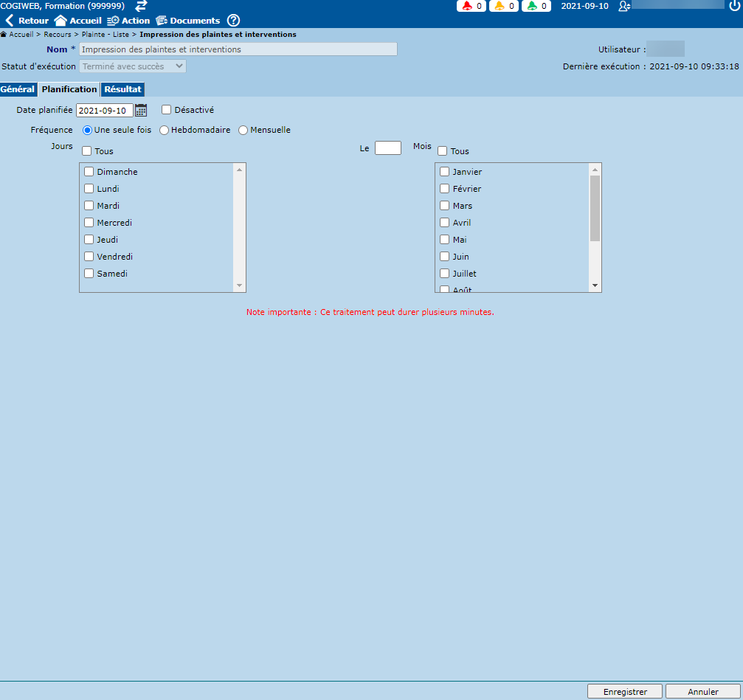Click the user profile icon in header

pyautogui.click(x=624, y=6)
